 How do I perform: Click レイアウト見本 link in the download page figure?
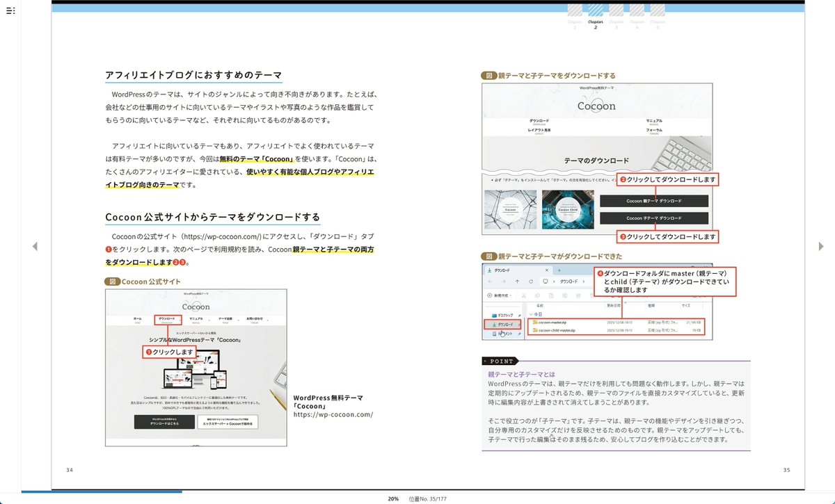540,131
